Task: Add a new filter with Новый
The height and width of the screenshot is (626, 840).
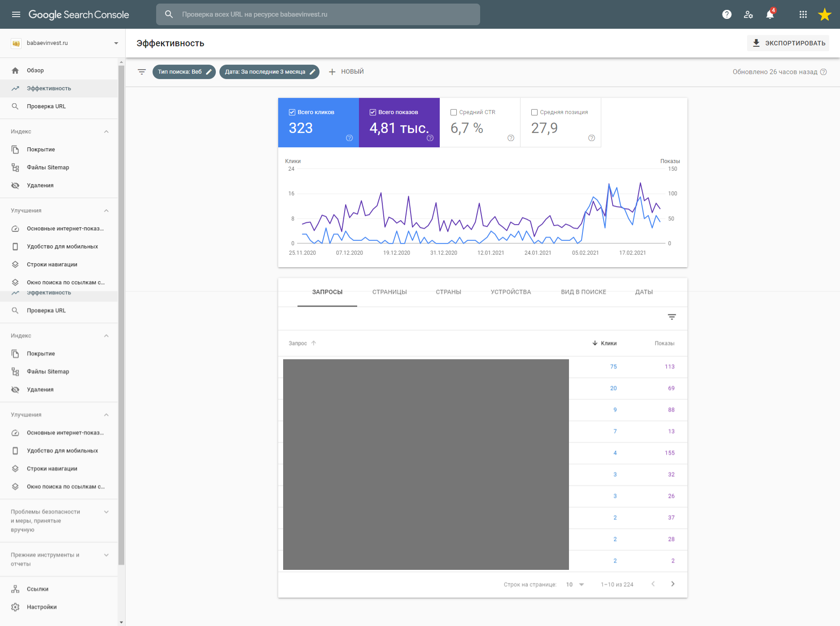Action: [346, 72]
